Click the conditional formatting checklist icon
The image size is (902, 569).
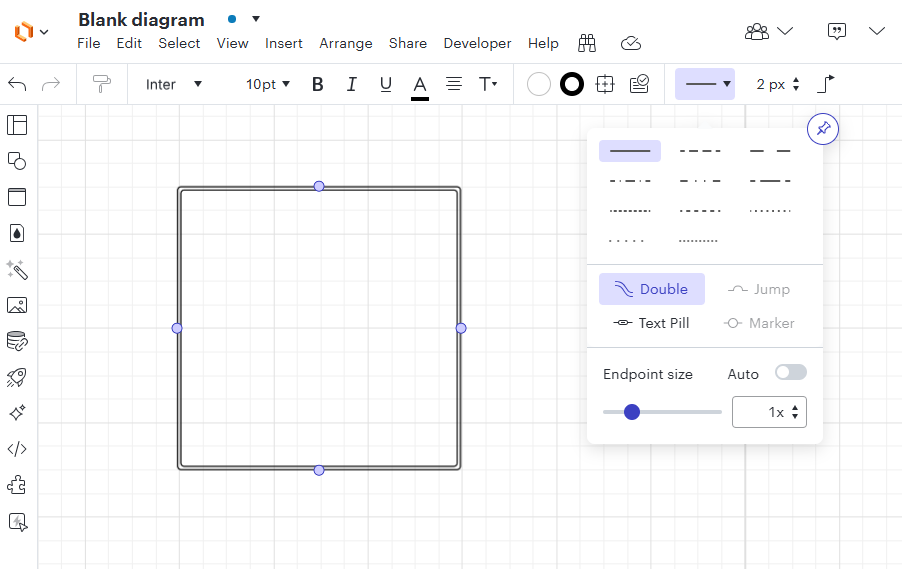(x=639, y=84)
